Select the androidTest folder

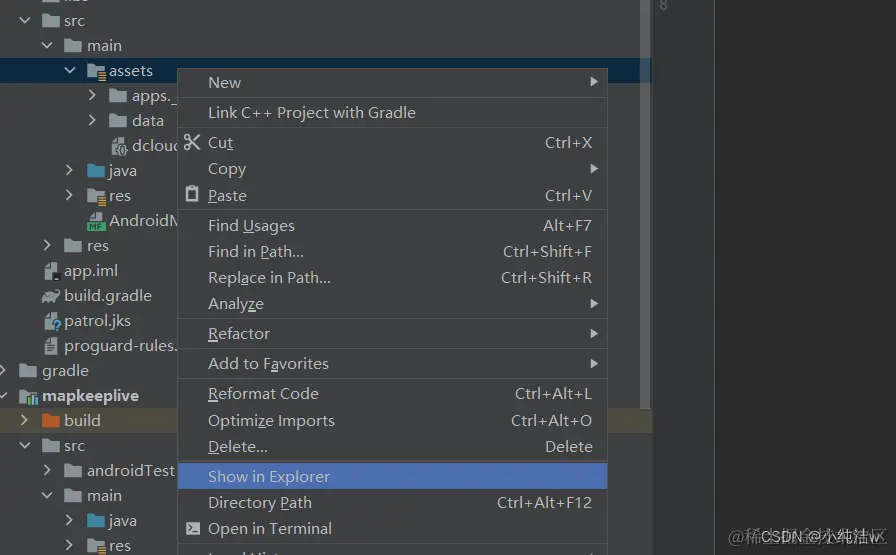[x=131, y=470]
